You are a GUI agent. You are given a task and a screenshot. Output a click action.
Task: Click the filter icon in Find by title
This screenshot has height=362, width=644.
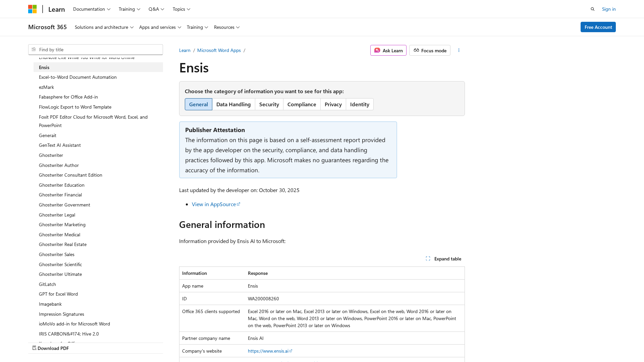click(x=34, y=50)
